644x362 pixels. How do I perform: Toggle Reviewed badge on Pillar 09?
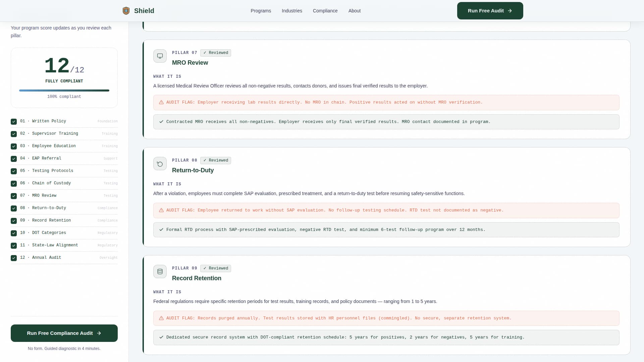coord(216,268)
